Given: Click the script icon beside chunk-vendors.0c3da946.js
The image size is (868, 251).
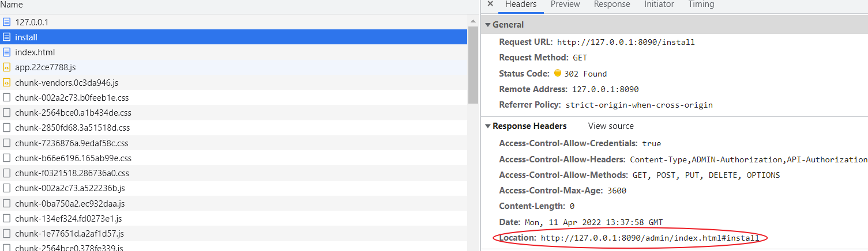Looking at the screenshot, I should coord(7,82).
